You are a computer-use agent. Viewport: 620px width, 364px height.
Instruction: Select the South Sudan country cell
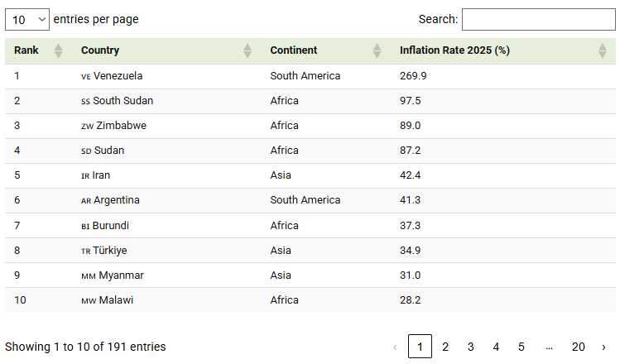pyautogui.click(x=123, y=101)
